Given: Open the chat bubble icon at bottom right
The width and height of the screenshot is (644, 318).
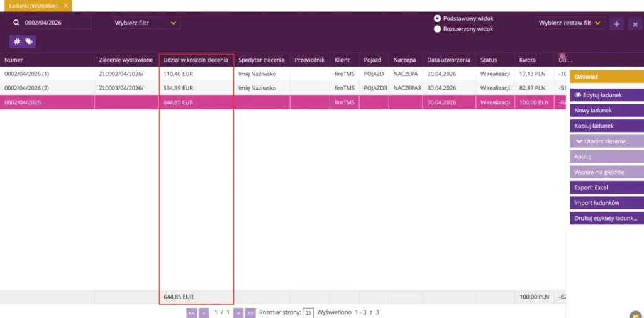Looking at the screenshot, I should point(636,314).
